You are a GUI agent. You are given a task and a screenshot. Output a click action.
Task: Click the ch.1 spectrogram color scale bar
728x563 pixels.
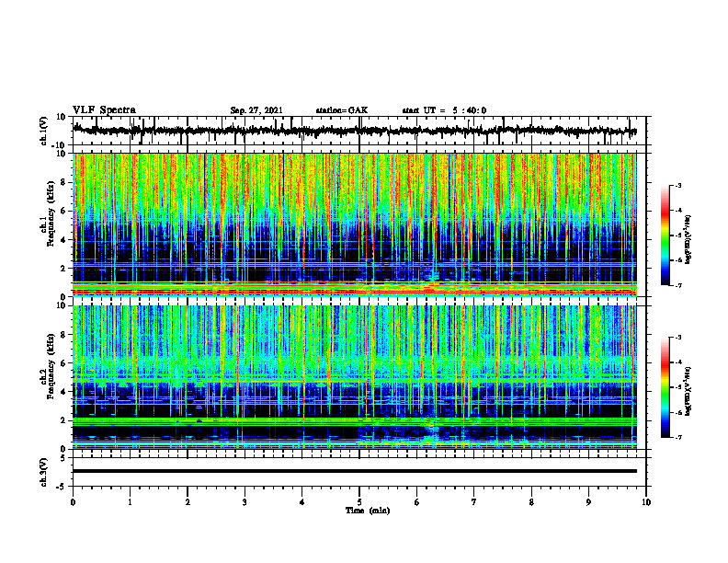pos(665,236)
